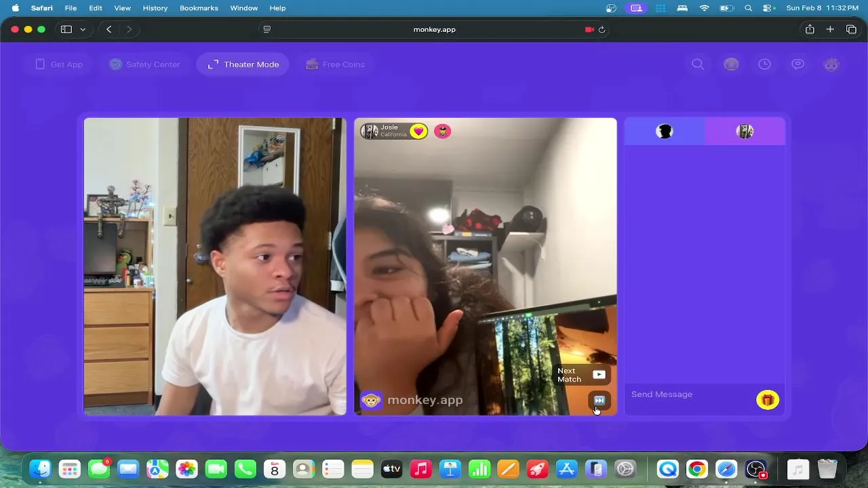Open the Safari Share button
This screenshot has height=488, width=868.
[810, 29]
